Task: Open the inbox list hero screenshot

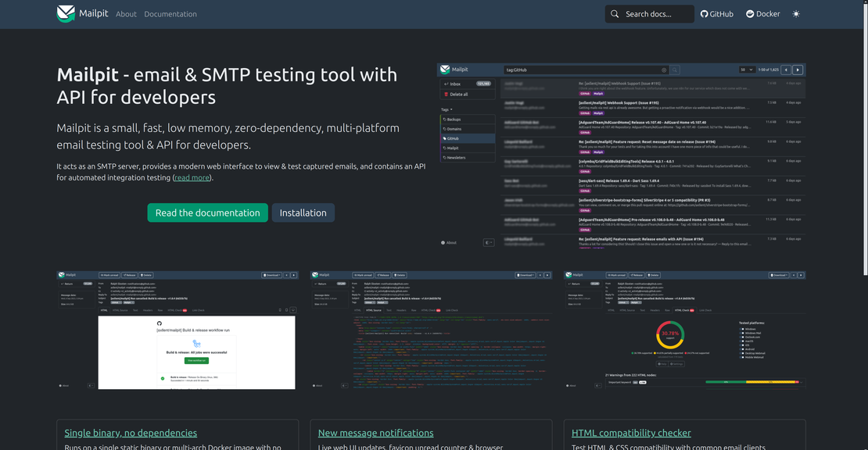Action: [621, 156]
